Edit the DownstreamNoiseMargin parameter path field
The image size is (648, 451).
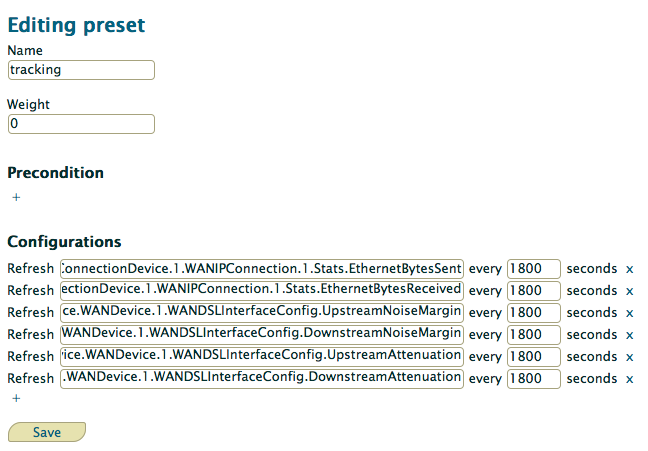coord(262,335)
